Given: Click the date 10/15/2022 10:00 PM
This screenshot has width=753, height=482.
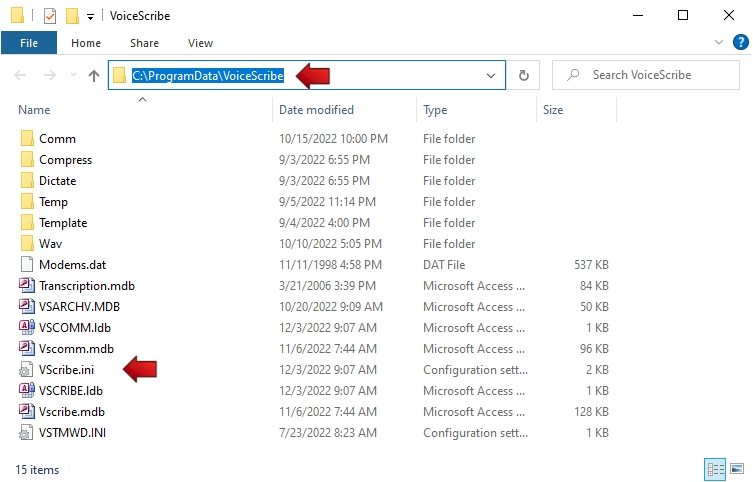Looking at the screenshot, I should (333, 139).
